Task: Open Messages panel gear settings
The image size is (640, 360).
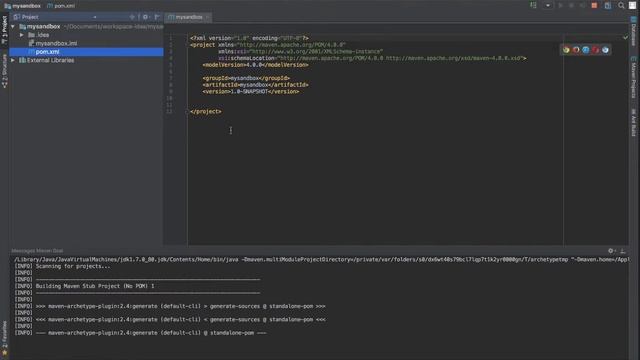Action: [611, 251]
